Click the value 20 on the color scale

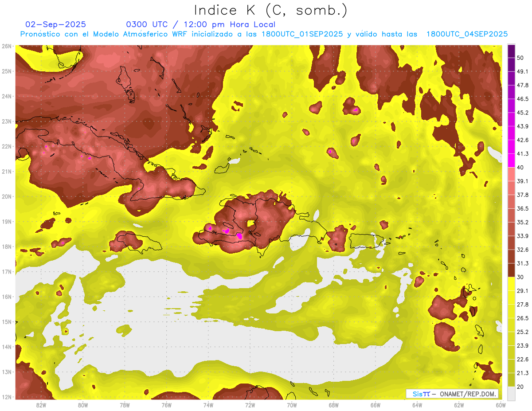521,387
